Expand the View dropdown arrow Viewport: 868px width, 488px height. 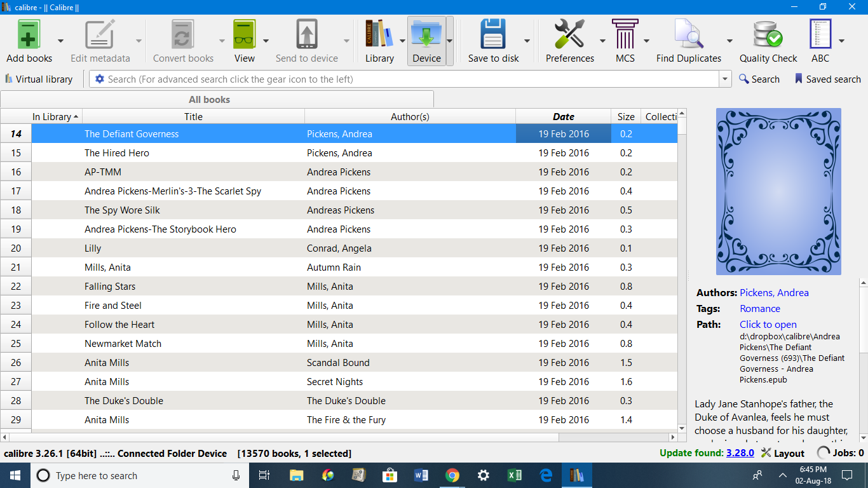pyautogui.click(x=266, y=41)
